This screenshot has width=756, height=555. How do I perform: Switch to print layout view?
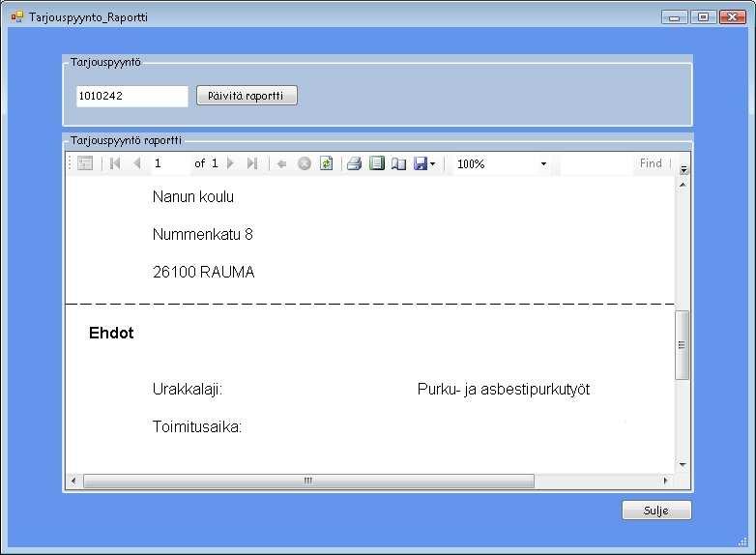click(x=377, y=163)
